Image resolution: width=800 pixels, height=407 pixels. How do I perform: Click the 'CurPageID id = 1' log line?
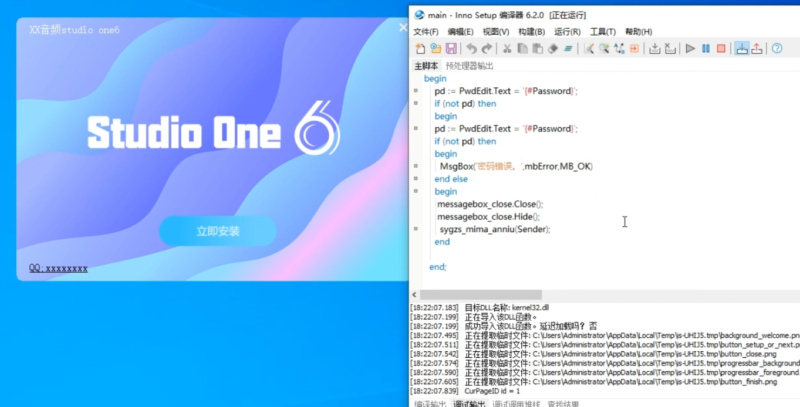pyautogui.click(x=465, y=391)
